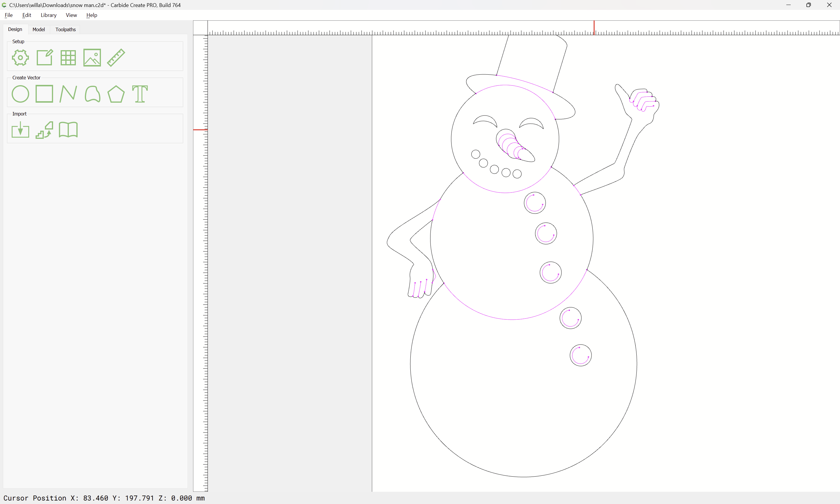Select the Polygon vector tool
The width and height of the screenshot is (840, 504).
coord(116,94)
